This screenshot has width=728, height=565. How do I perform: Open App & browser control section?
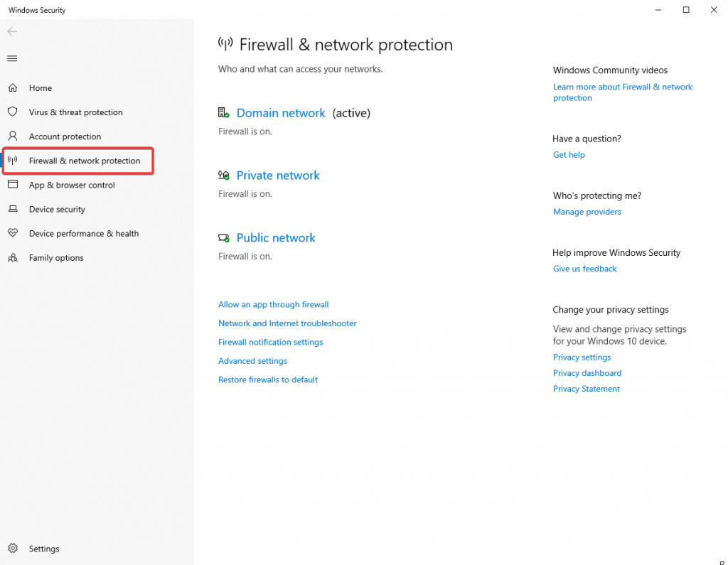pyautogui.click(x=72, y=185)
